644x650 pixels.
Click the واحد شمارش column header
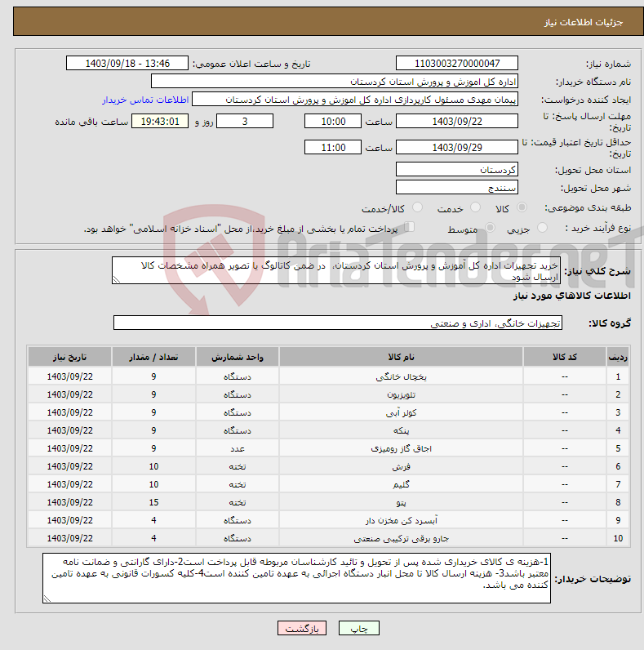pos(237,357)
